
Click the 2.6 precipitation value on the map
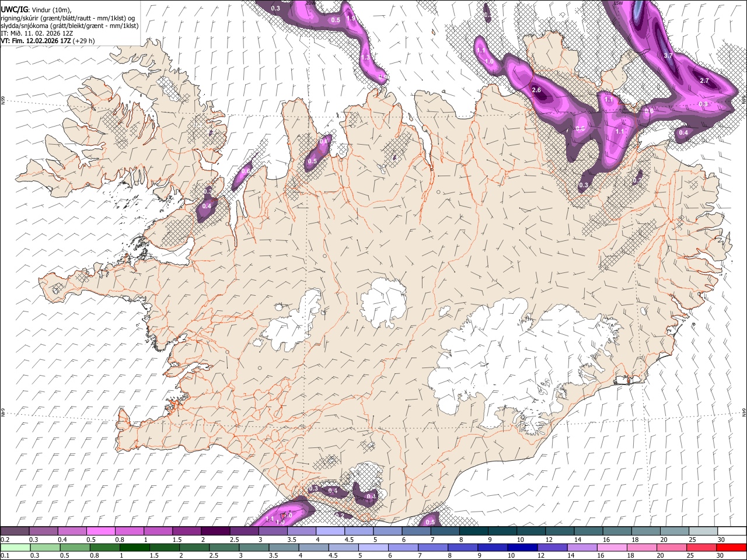click(x=537, y=90)
